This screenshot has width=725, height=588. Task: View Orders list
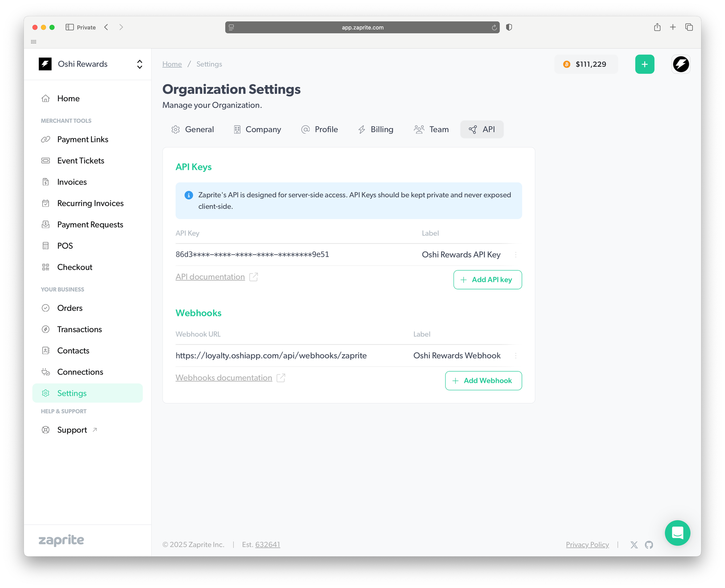click(87, 308)
